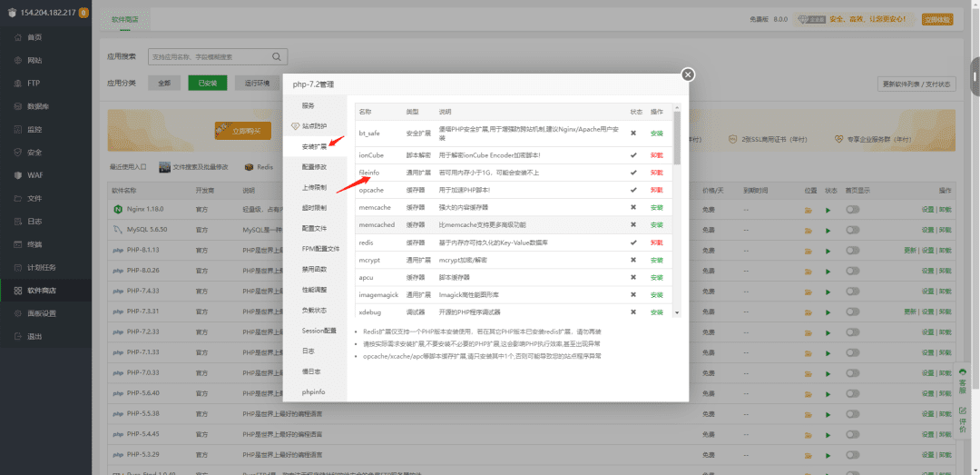Toggle homepage display for PHP-7.3.31 row
The width and height of the screenshot is (980, 475).
(x=852, y=312)
